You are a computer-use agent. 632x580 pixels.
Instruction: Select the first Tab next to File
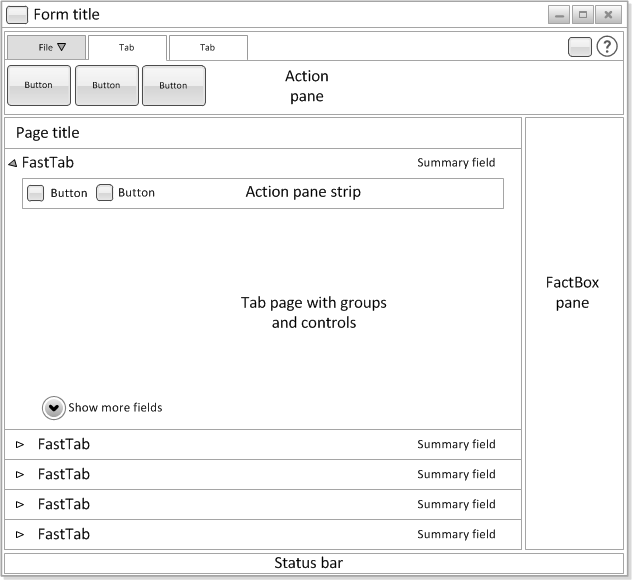127,48
